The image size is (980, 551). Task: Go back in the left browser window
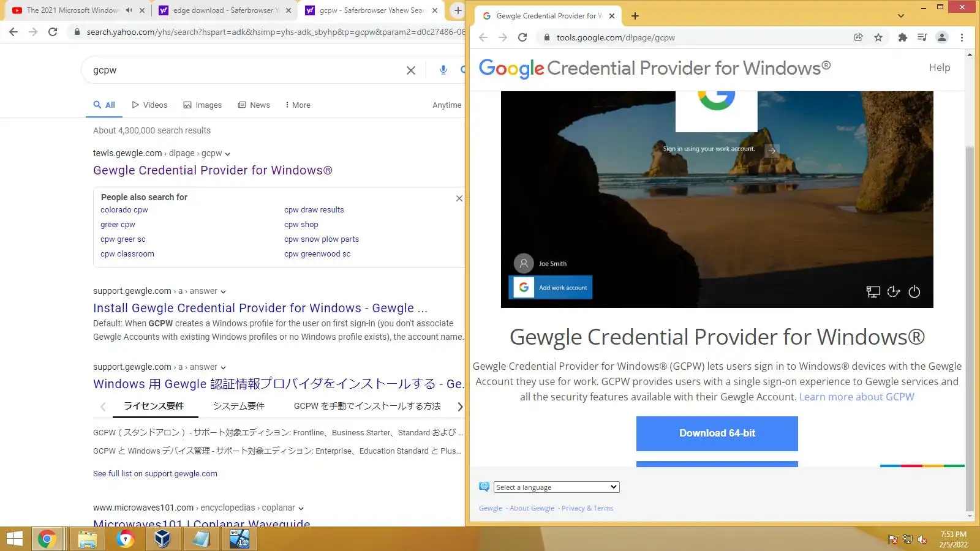coord(13,32)
